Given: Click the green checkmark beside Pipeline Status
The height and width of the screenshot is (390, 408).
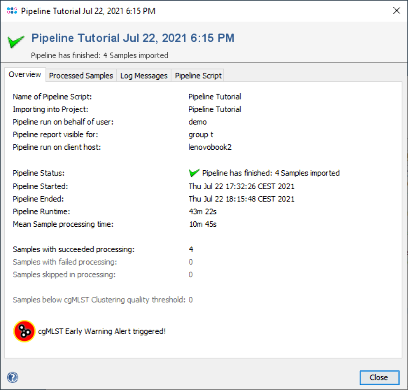Looking at the screenshot, I should click(x=194, y=173).
